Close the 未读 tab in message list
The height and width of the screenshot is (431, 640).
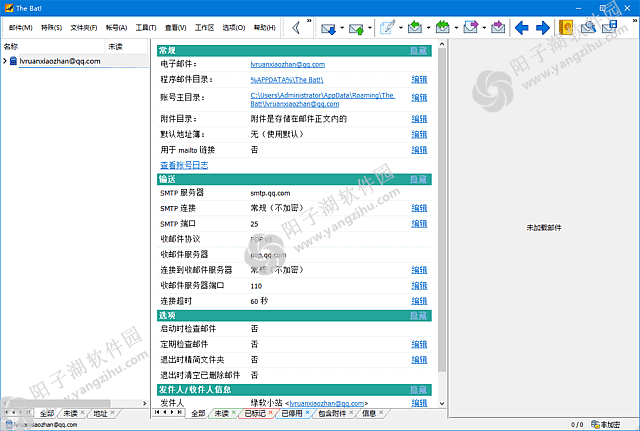pyautogui.click(x=234, y=413)
